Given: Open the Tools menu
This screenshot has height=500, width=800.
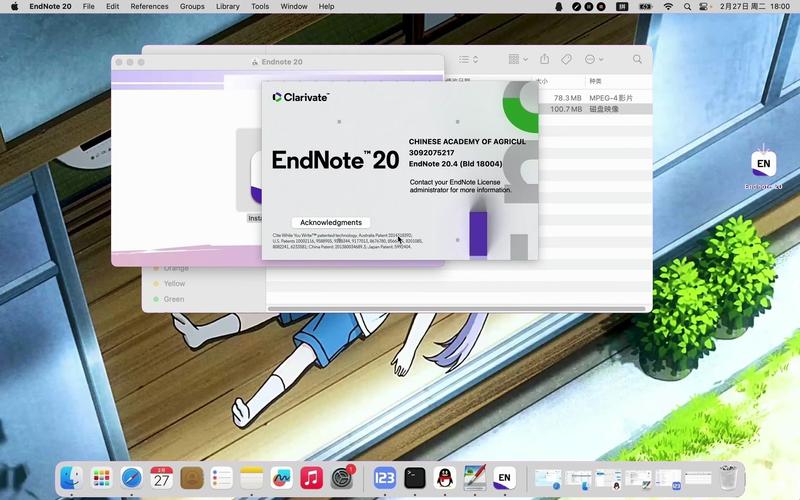Looking at the screenshot, I should click(260, 7).
